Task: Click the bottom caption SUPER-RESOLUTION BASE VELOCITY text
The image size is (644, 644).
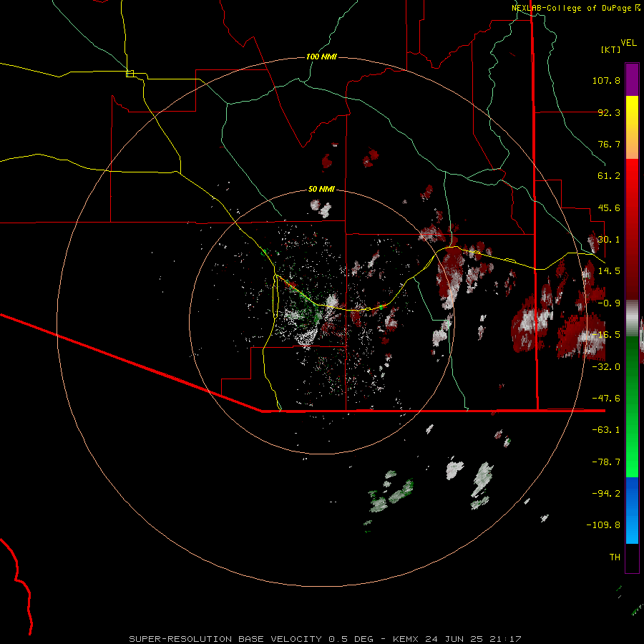Action: 225,639
